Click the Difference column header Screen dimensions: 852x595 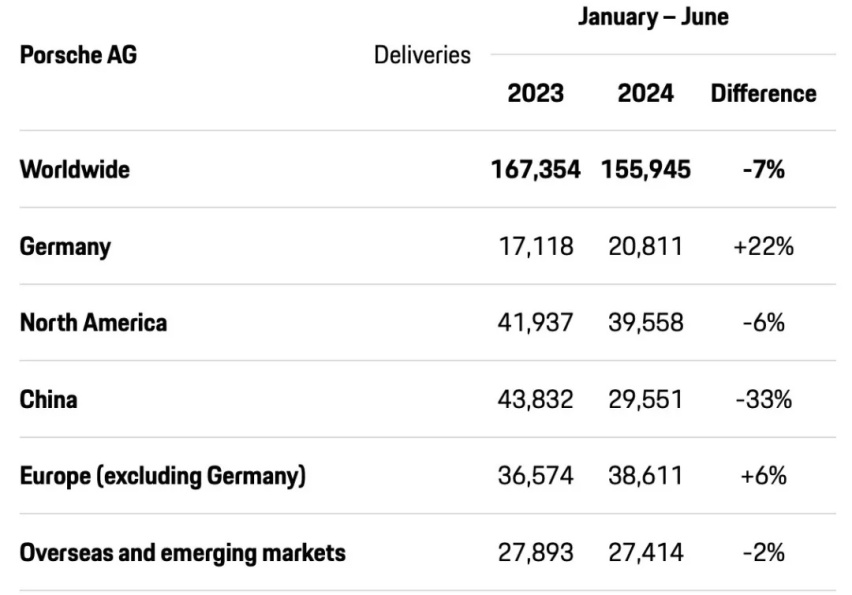[x=763, y=93]
